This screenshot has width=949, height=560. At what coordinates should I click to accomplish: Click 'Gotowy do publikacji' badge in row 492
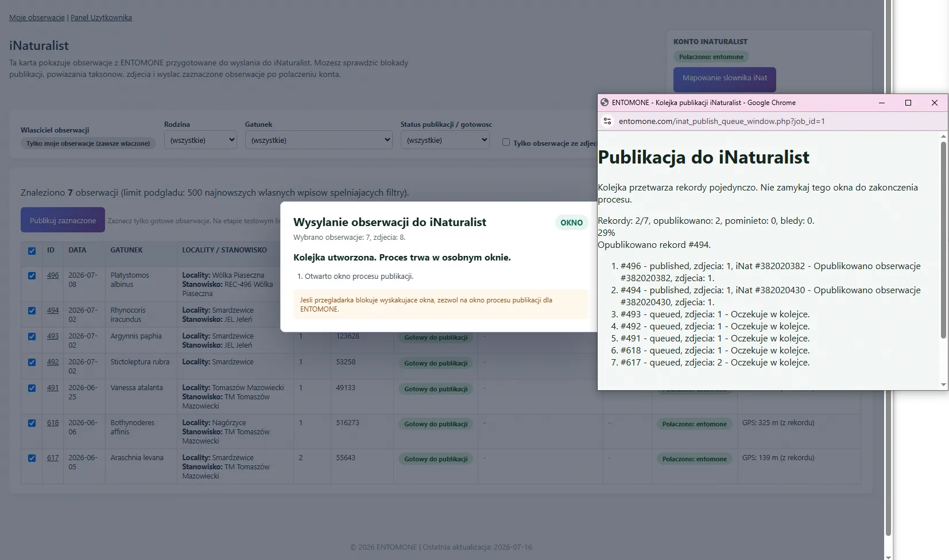(436, 363)
